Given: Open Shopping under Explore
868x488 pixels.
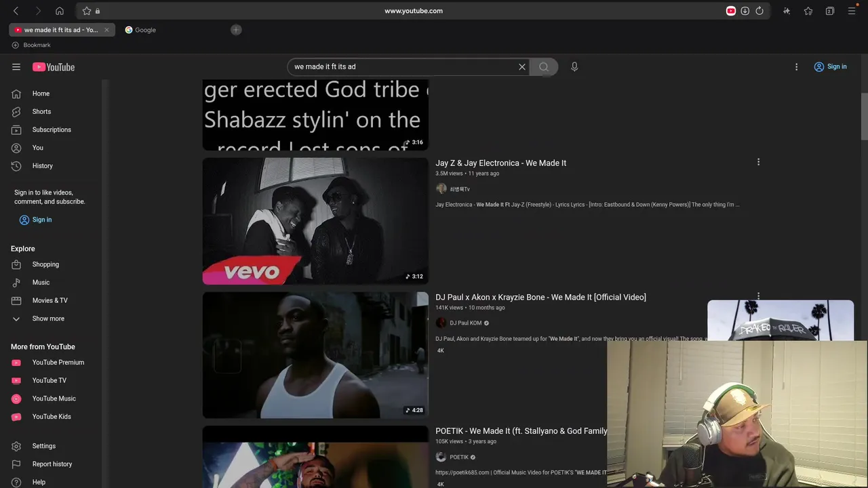Looking at the screenshot, I should (x=45, y=264).
